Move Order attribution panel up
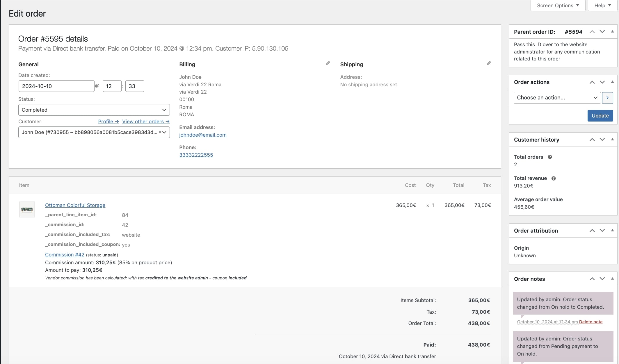Screen dimensions: 619x364 (x=592, y=231)
